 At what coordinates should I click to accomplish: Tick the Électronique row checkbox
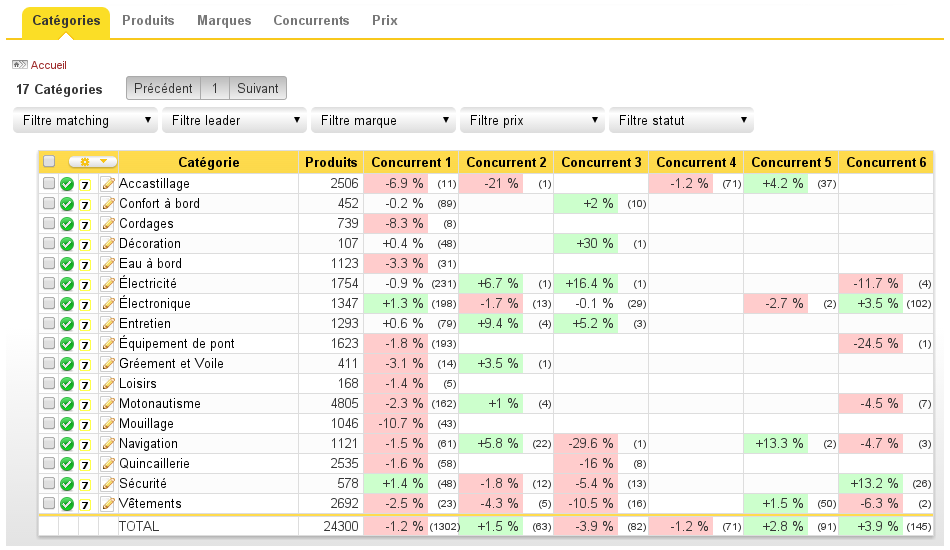(49, 303)
